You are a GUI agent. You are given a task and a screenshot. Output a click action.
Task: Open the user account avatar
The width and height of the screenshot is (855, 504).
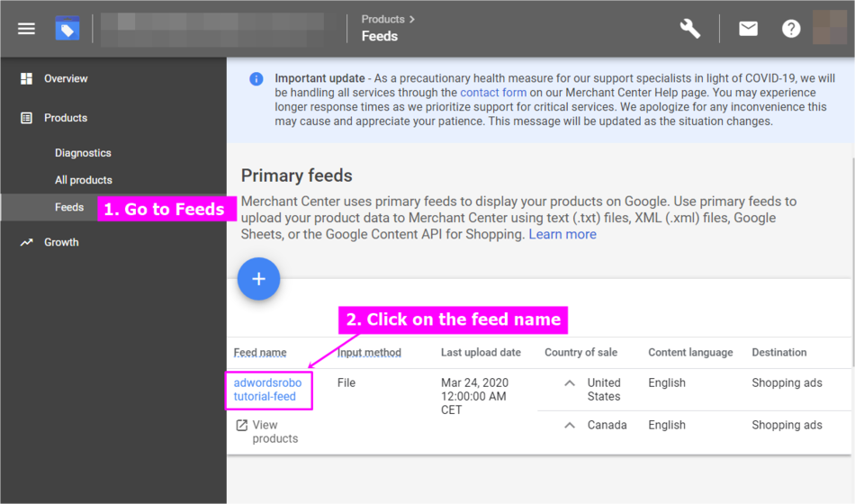[829, 28]
